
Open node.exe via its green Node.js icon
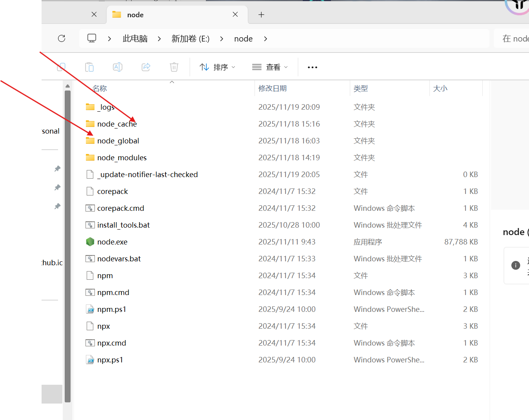(90, 242)
